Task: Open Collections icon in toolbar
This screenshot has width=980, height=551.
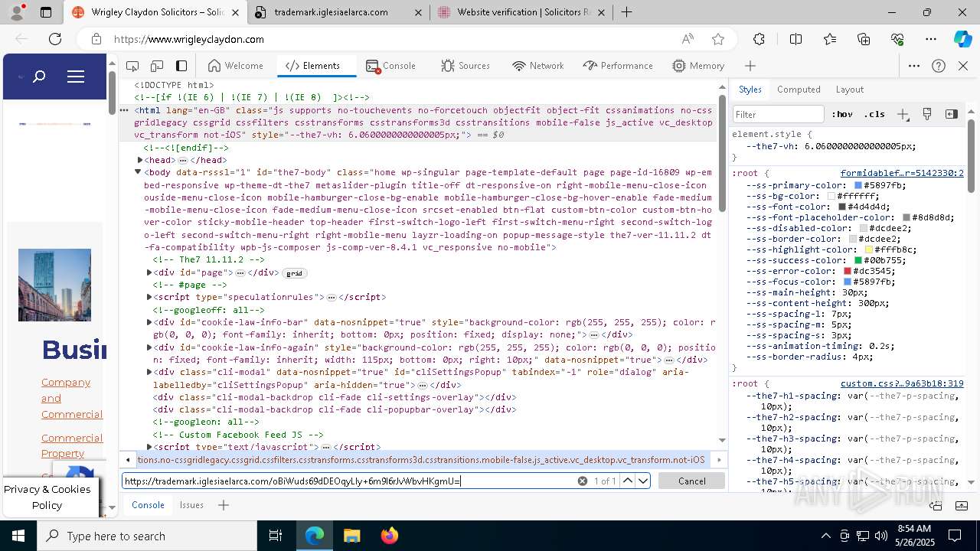Action: (864, 39)
